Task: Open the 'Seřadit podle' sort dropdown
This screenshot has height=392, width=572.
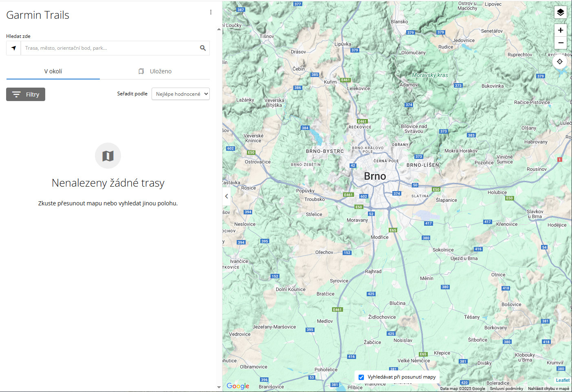Action: click(180, 94)
